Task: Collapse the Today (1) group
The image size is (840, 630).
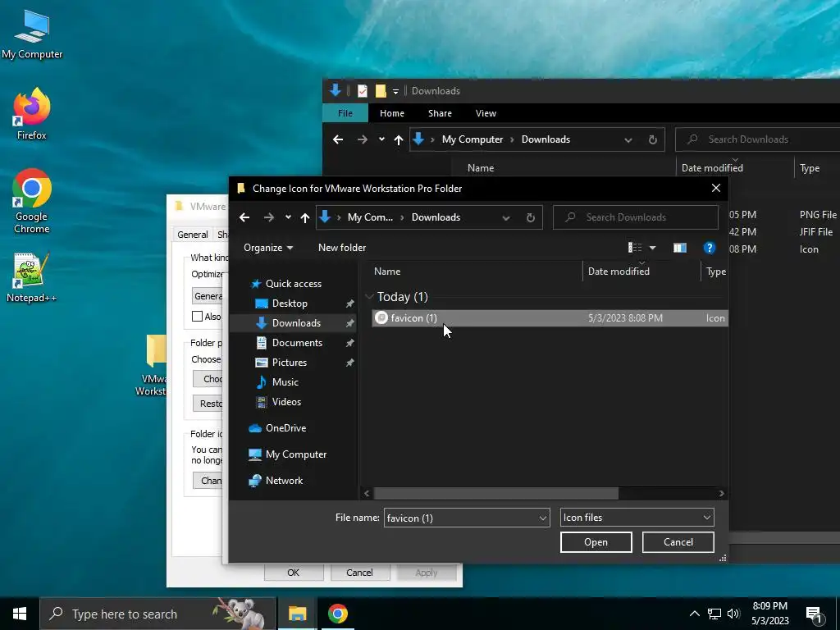Action: click(x=369, y=297)
